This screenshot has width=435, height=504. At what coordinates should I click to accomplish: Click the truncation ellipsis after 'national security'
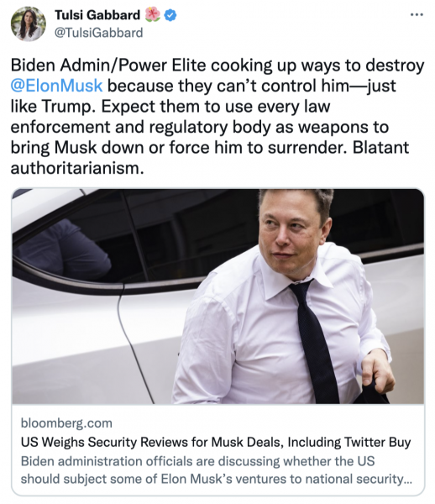(x=408, y=480)
